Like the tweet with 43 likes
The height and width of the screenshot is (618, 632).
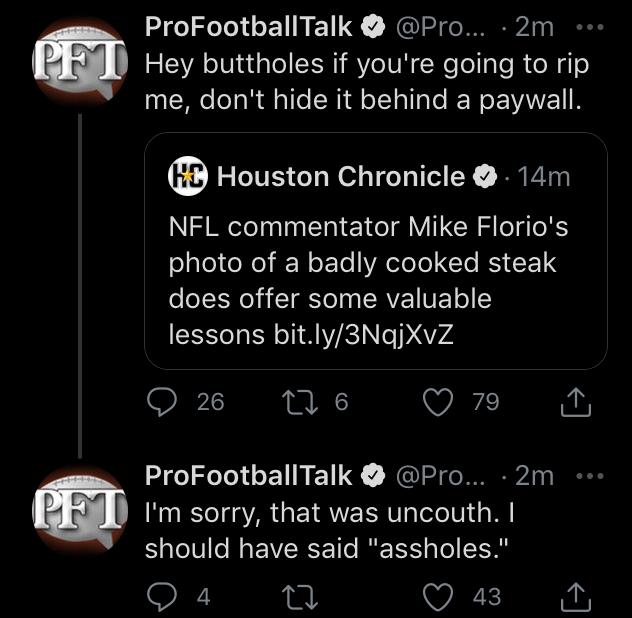pos(438,597)
